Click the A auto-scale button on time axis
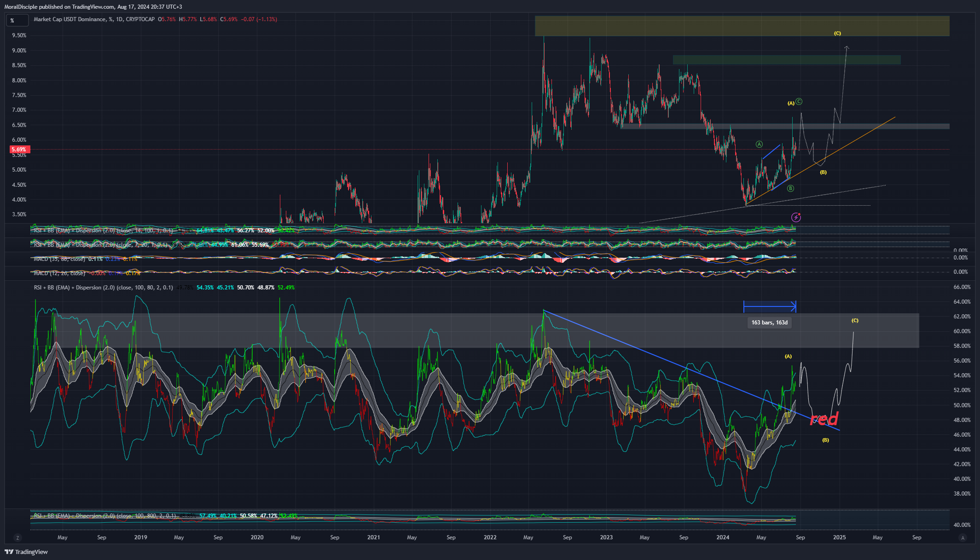 pyautogui.click(x=963, y=537)
